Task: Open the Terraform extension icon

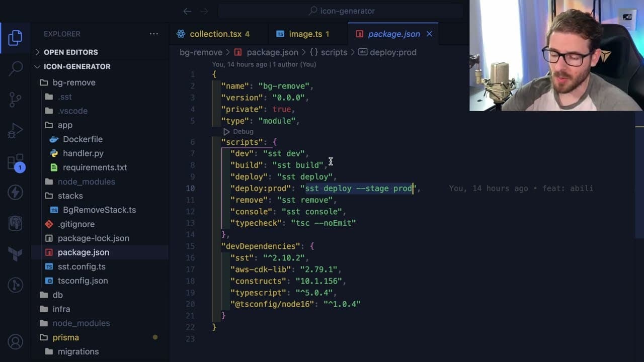Action: pos(15,254)
